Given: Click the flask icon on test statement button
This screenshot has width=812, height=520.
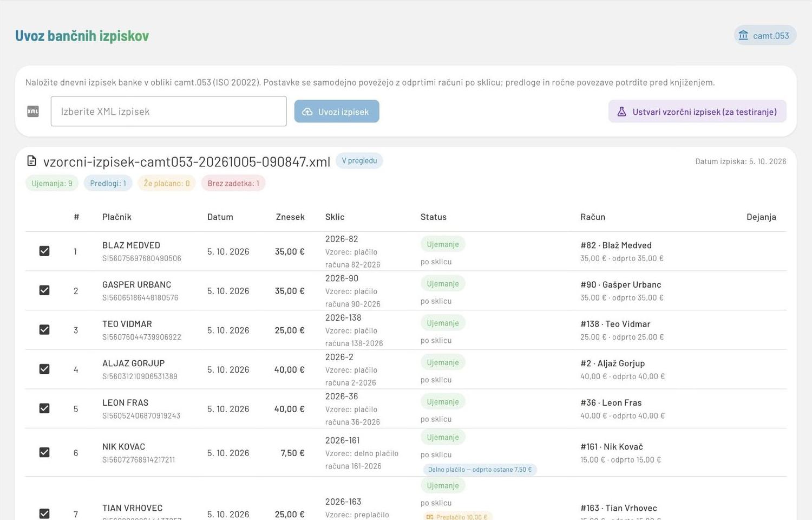Looking at the screenshot, I should pos(621,112).
